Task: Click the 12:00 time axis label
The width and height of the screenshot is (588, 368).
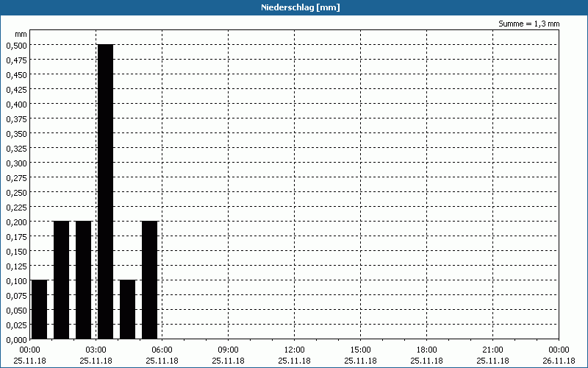Action: [295, 350]
